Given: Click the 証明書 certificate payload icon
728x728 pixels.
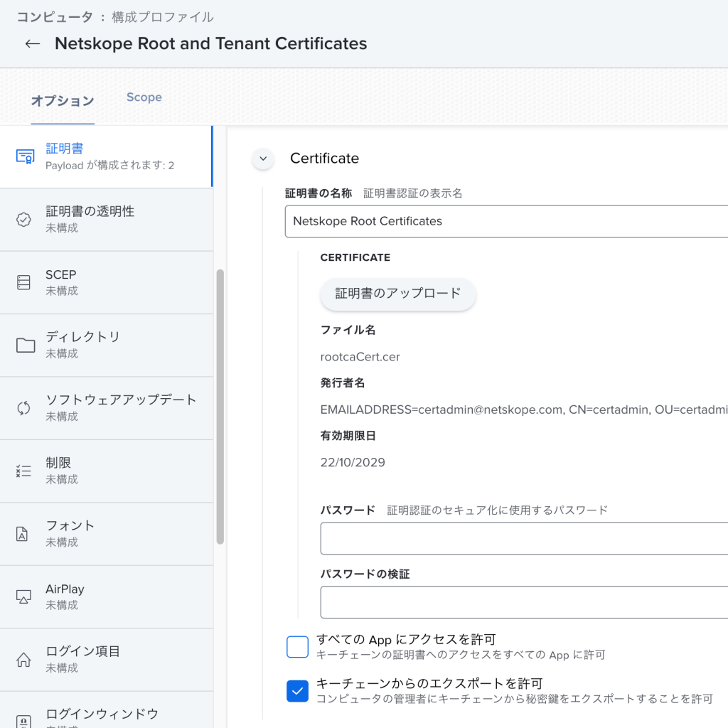Looking at the screenshot, I should 25,156.
